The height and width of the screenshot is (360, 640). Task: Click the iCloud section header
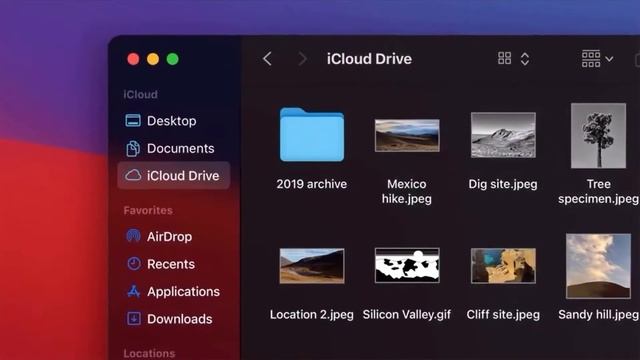point(140,94)
